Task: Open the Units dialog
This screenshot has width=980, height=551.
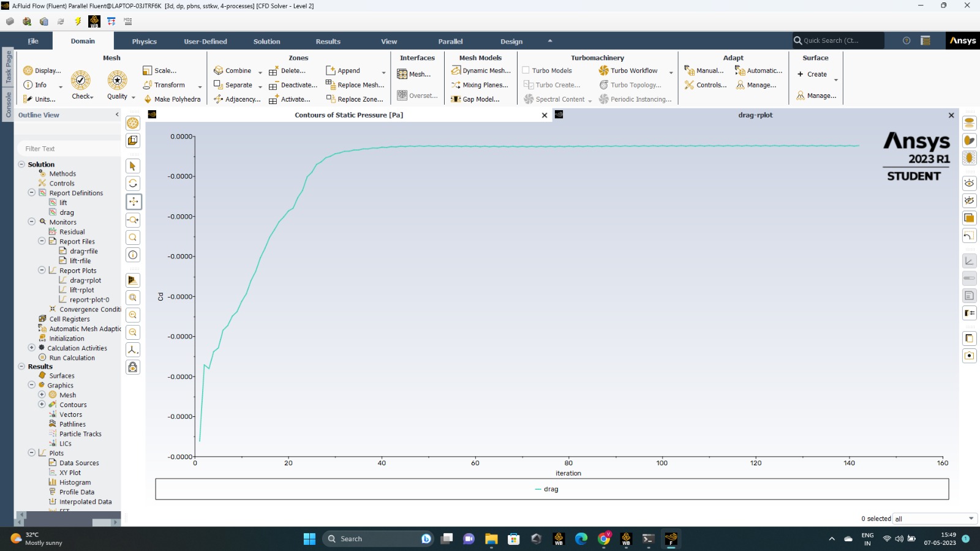Action: coord(39,99)
